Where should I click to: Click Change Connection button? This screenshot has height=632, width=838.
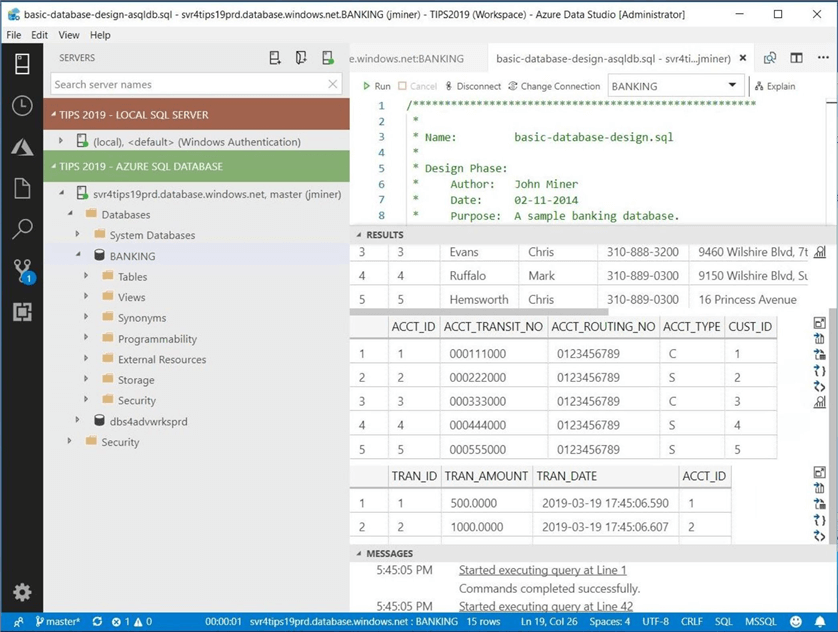point(554,86)
